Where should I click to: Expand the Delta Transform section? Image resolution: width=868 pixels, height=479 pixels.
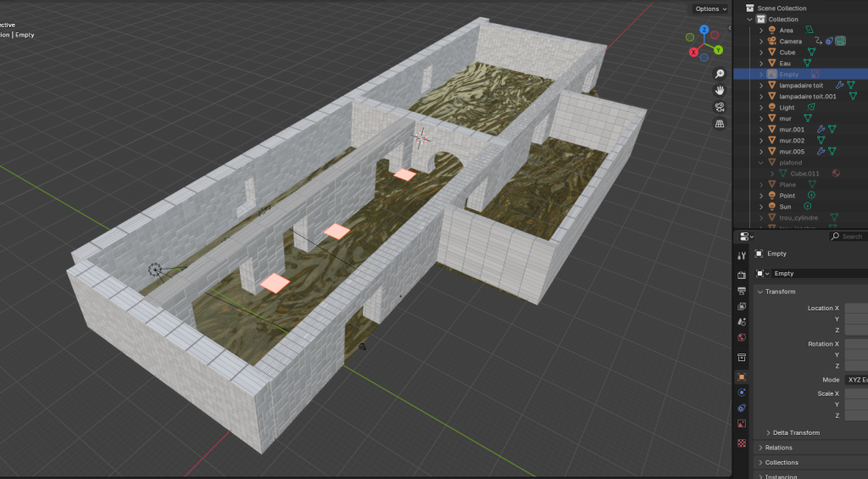796,432
